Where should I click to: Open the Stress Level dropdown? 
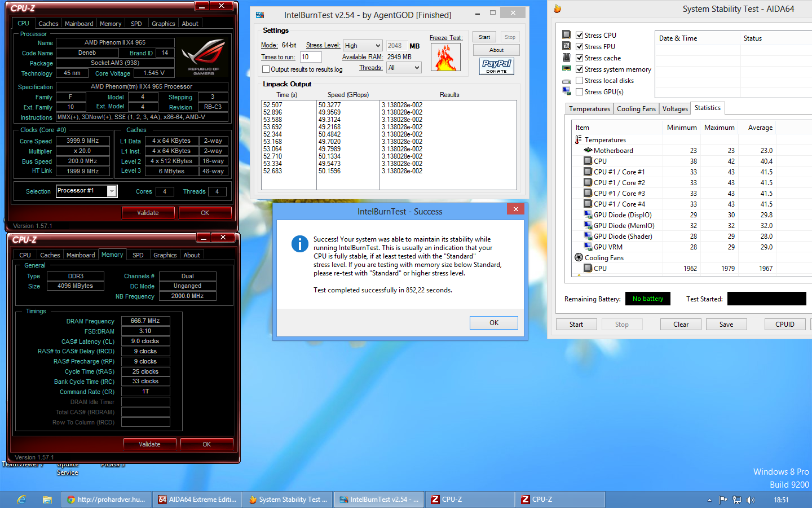tap(363, 45)
